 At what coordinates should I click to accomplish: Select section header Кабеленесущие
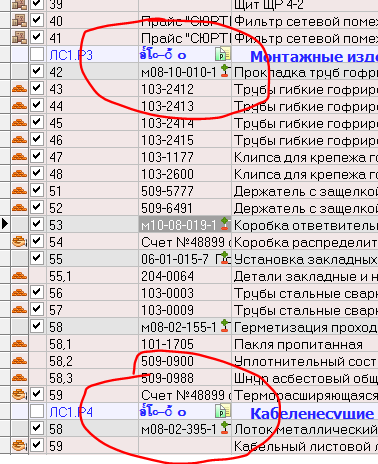click(312, 413)
